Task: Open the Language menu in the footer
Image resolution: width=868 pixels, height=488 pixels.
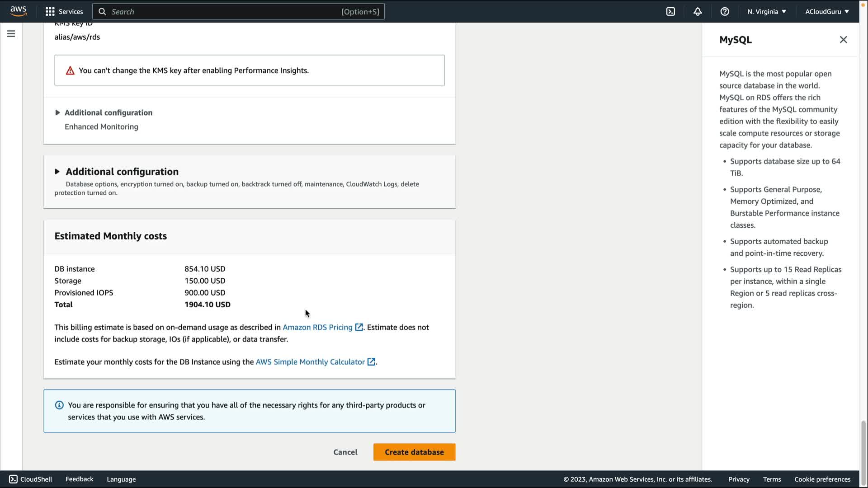Action: pos(121,479)
